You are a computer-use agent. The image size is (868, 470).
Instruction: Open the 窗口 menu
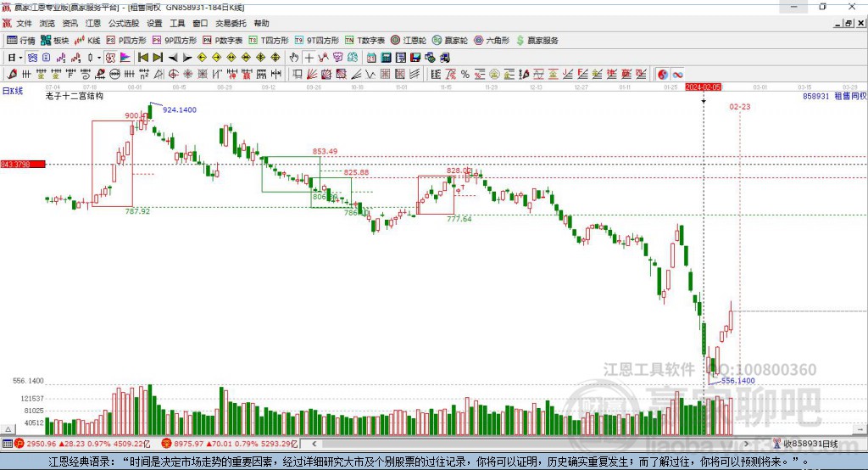click(200, 23)
